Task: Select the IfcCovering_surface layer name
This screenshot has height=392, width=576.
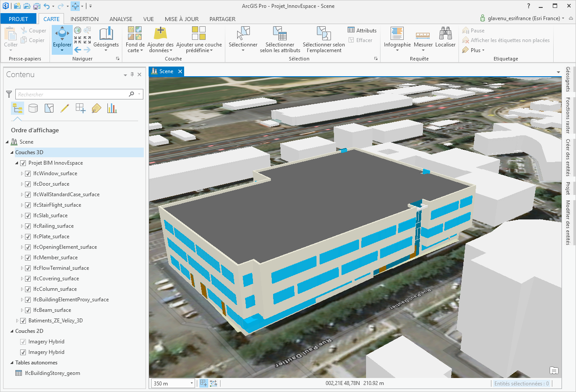Action: tap(56, 279)
